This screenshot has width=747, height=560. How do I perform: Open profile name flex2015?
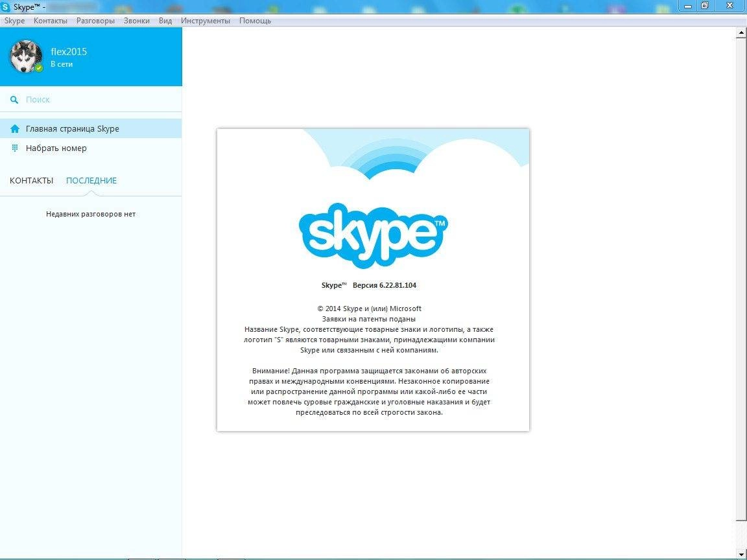(69, 52)
